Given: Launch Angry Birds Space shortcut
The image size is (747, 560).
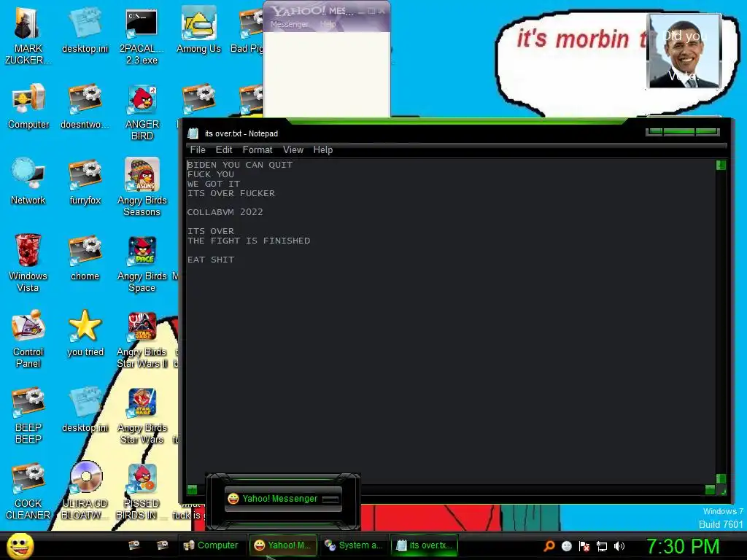Looking at the screenshot, I should [x=142, y=263].
